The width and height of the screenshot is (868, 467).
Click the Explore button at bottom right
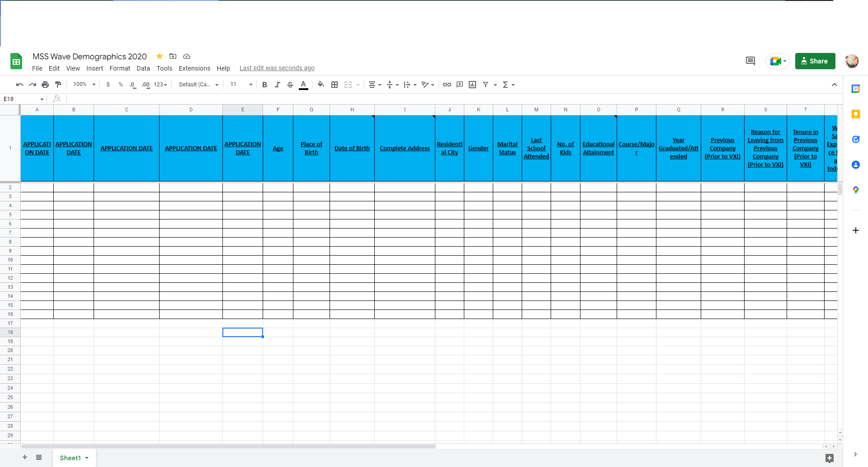pyautogui.click(x=830, y=458)
